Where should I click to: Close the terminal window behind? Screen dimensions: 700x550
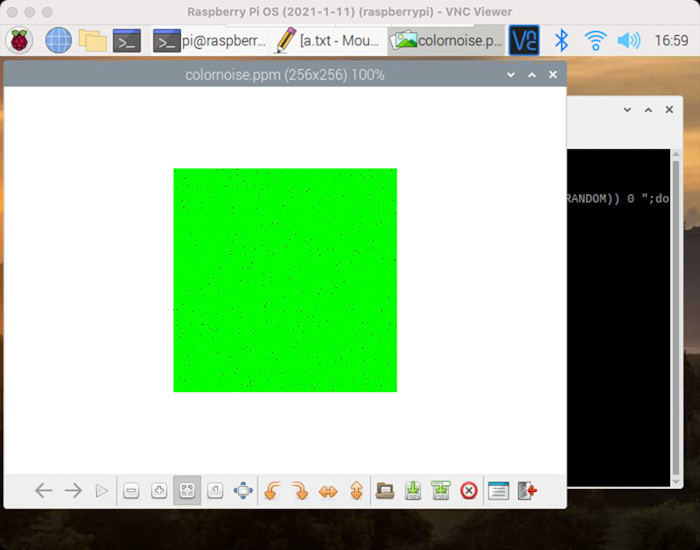tap(669, 109)
